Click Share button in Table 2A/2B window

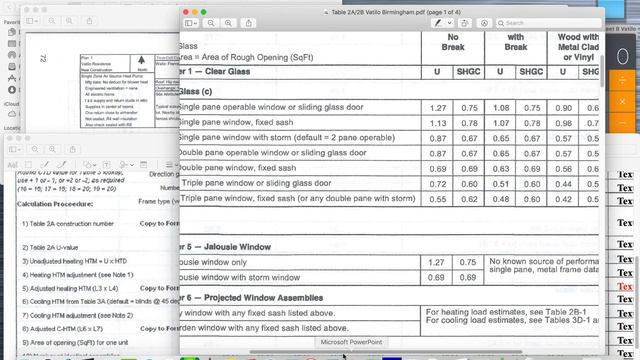pyautogui.click(x=249, y=23)
